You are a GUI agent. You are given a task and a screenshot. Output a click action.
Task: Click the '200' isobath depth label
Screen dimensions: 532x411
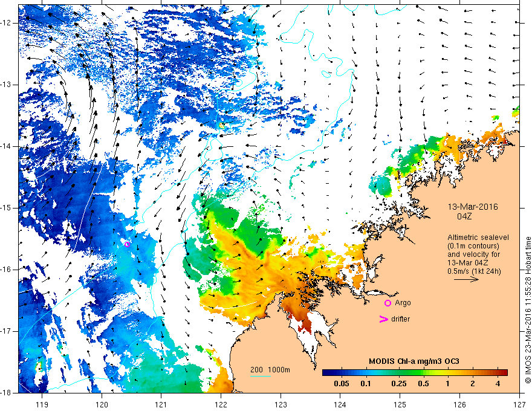tap(256, 370)
